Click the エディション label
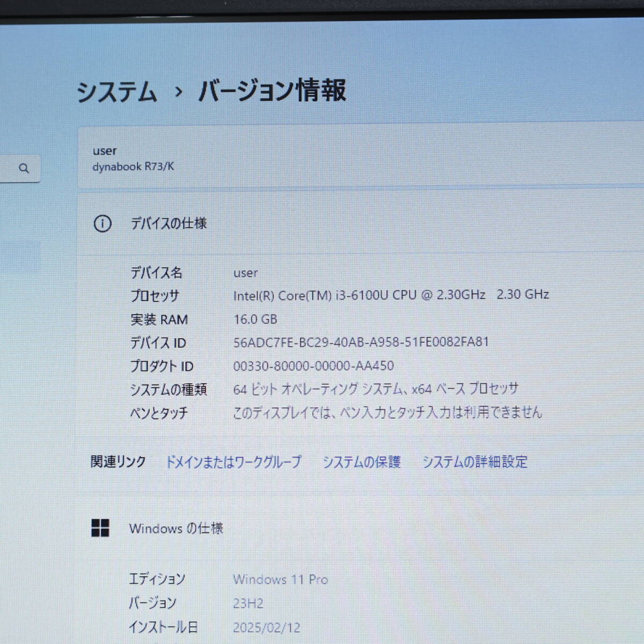The width and height of the screenshot is (644, 644). pyautogui.click(x=157, y=580)
